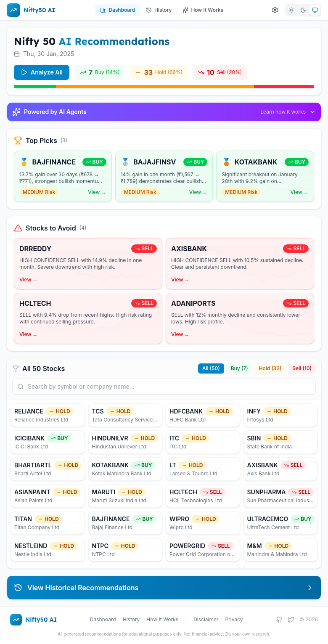Screen dimensions: 328x644
Task: Click the Nifty50 AI logo icon in header
Action: click(x=13, y=10)
